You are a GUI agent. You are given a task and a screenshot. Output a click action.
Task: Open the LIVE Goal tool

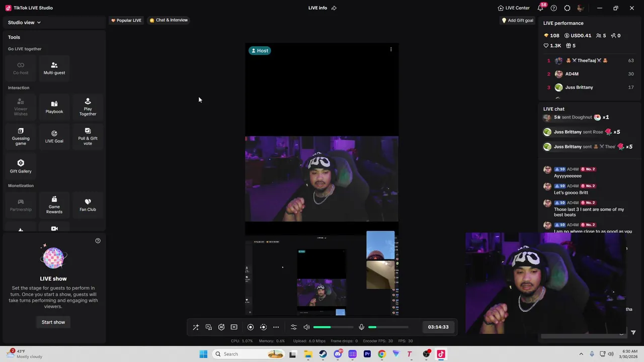(54, 136)
